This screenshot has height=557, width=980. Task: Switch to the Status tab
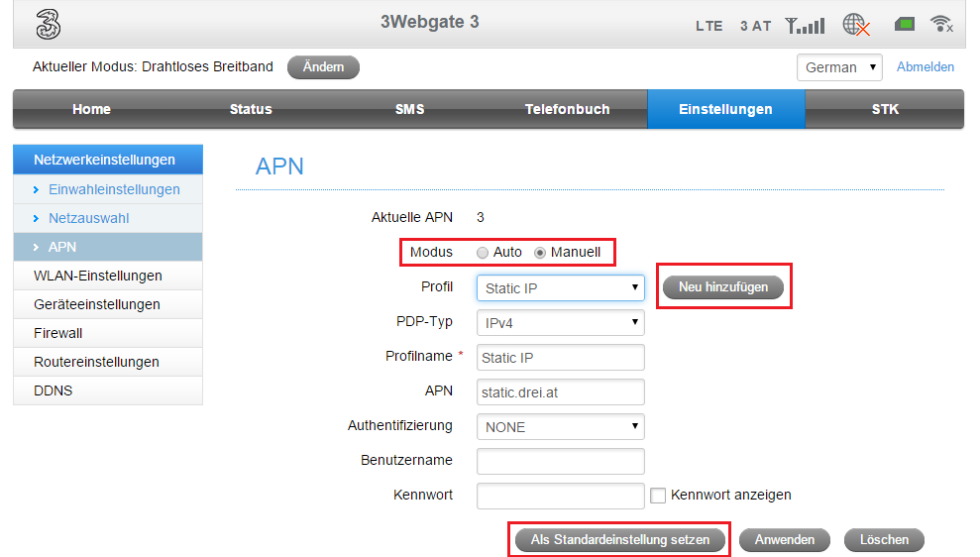coord(251,109)
